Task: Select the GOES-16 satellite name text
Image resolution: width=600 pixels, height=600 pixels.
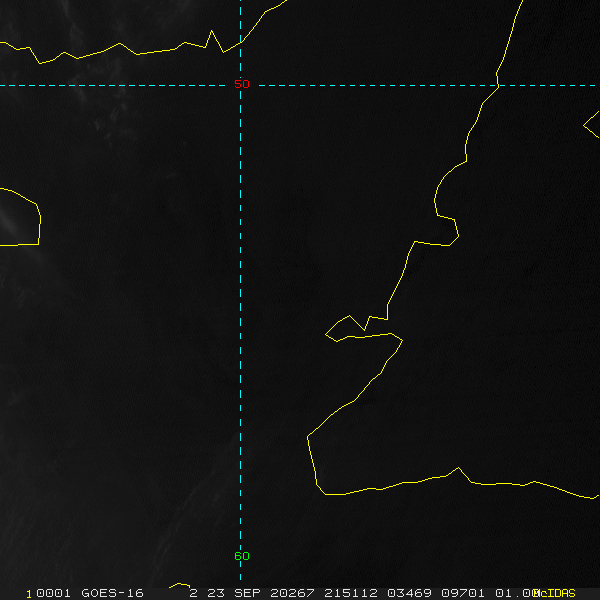Action: tap(112, 593)
